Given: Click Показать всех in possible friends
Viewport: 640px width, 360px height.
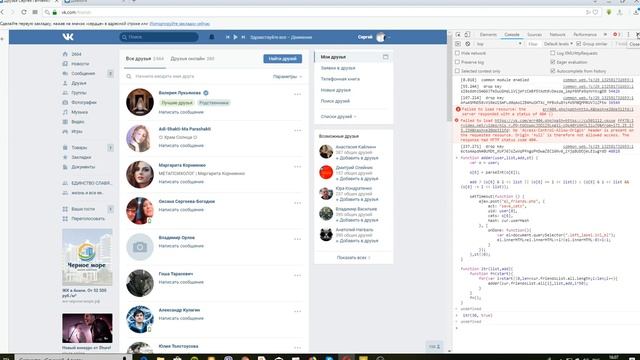Looking at the screenshot, I should [x=353, y=258].
